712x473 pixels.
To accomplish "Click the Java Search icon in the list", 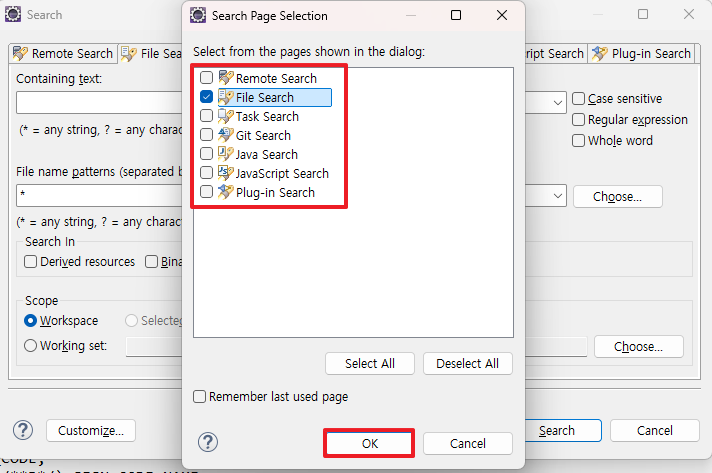I will click(226, 154).
